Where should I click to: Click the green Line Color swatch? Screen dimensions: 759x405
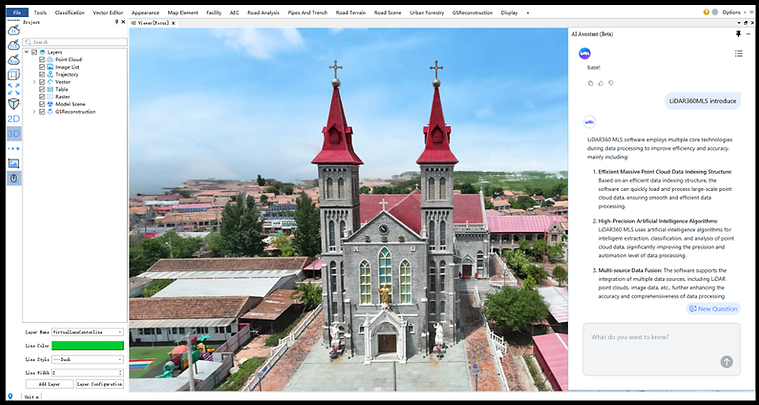click(88, 345)
